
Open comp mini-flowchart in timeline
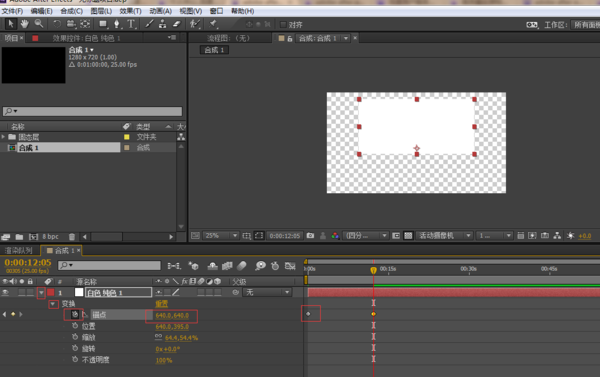174,266
